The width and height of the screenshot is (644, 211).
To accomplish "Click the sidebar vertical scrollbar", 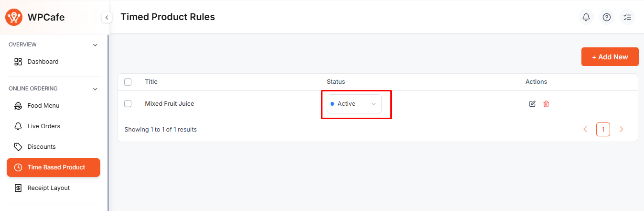I will 108,120.
